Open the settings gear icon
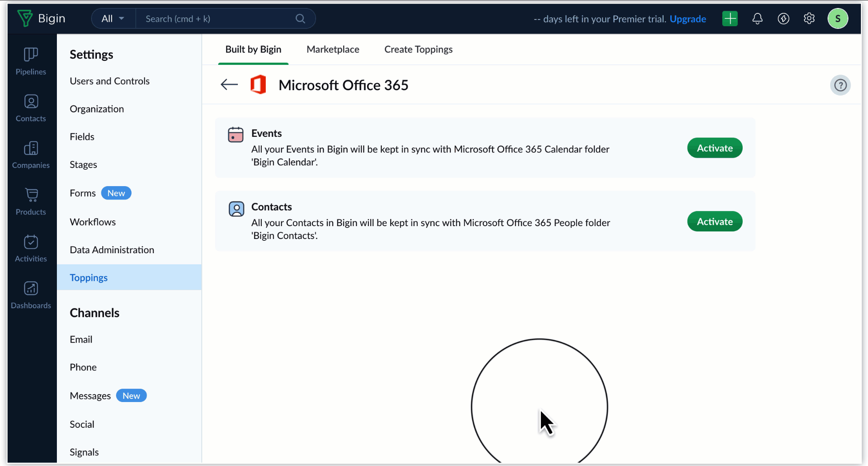Image resolution: width=868 pixels, height=466 pixels. coord(809,19)
